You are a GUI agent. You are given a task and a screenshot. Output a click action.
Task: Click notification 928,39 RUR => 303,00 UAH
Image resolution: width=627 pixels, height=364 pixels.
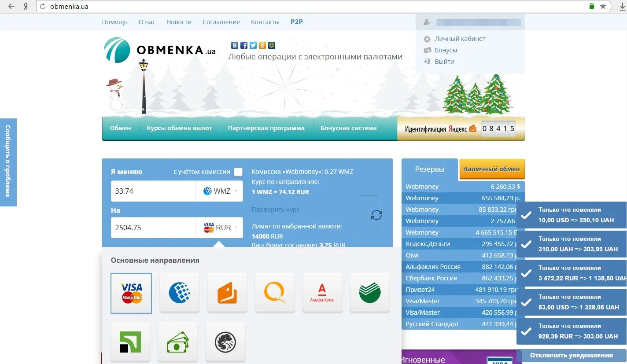coord(572,331)
